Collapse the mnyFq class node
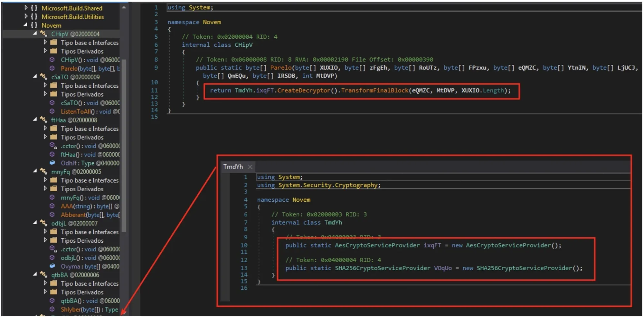The height and width of the screenshot is (317, 644). coord(35,171)
